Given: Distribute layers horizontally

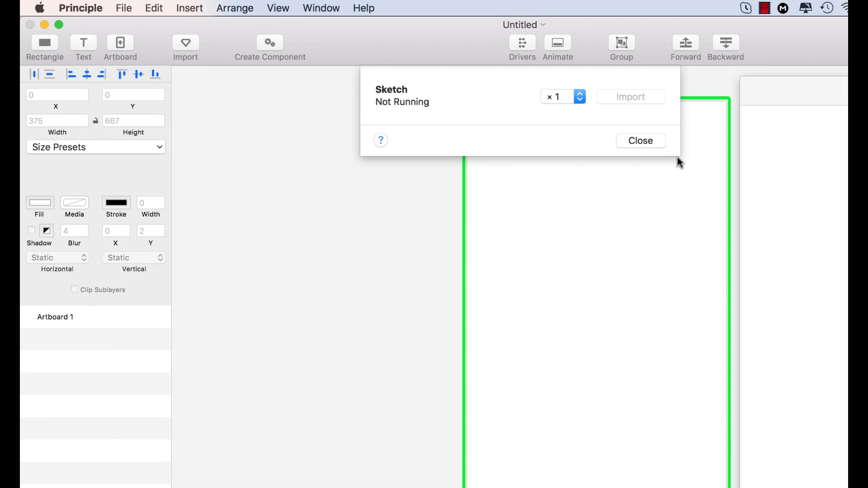Looking at the screenshot, I should point(34,74).
